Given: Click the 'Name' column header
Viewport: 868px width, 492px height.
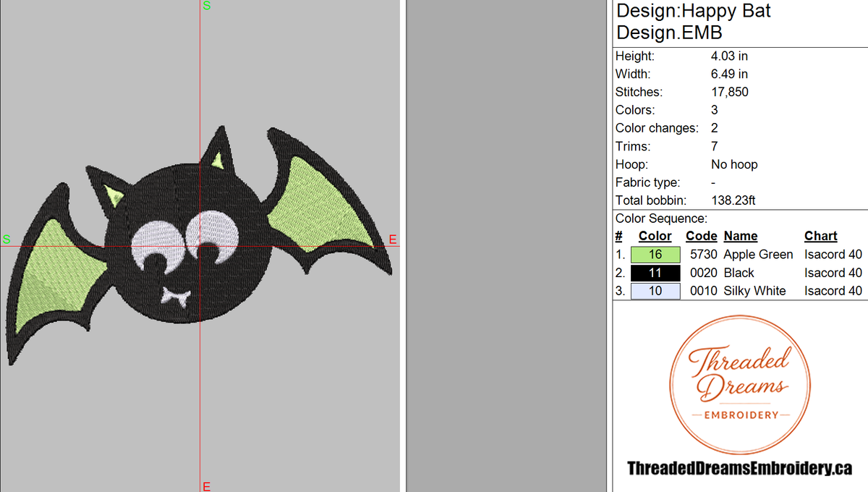Looking at the screenshot, I should coord(741,236).
